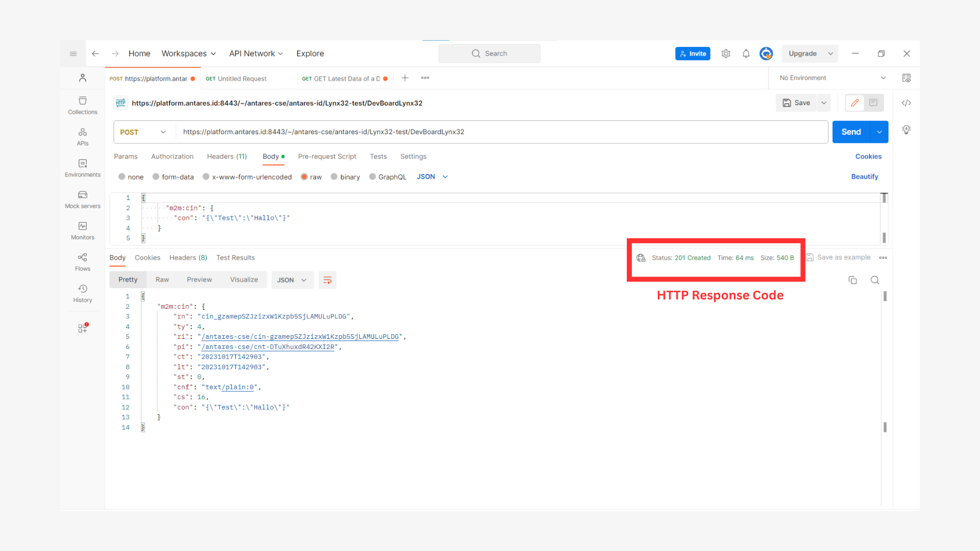Switch to the Authorization tab

click(x=172, y=157)
